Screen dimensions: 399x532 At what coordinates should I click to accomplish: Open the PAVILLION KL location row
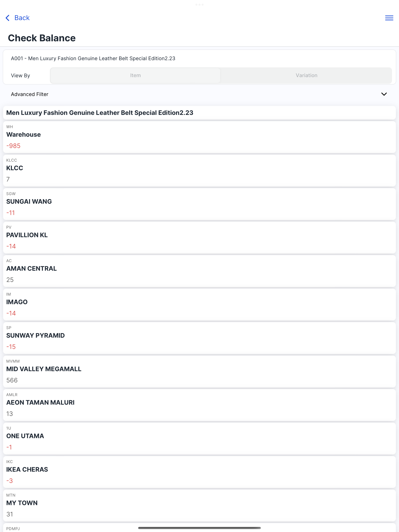pos(199,238)
